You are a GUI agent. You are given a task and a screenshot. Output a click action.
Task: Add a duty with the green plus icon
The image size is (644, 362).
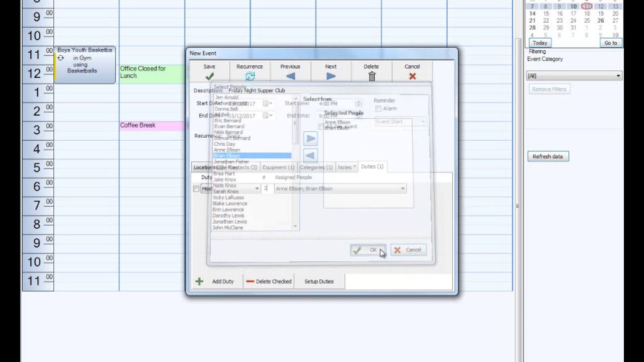tap(199, 281)
